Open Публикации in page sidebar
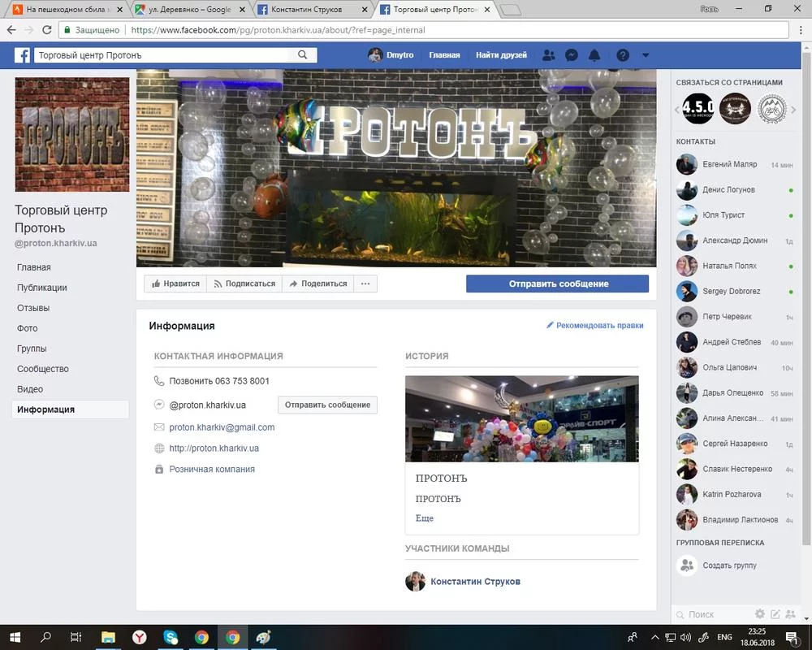Viewport: 812px width, 650px height. [42, 288]
